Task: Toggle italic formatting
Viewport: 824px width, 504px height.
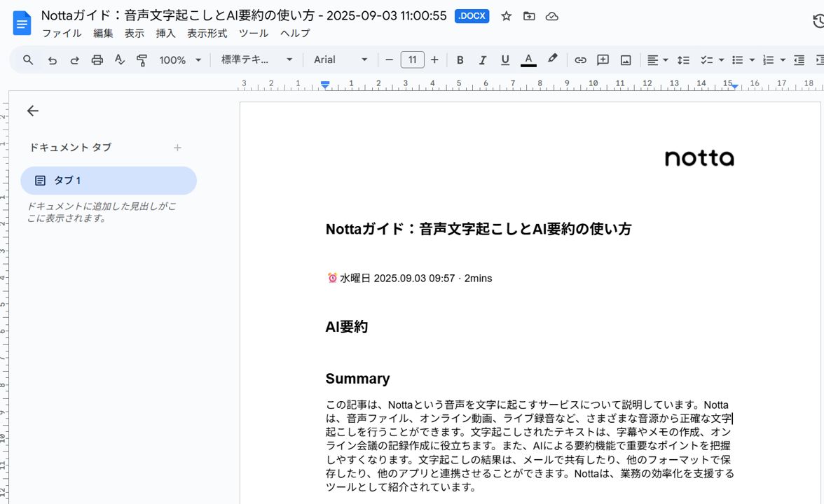Action: 482,60
